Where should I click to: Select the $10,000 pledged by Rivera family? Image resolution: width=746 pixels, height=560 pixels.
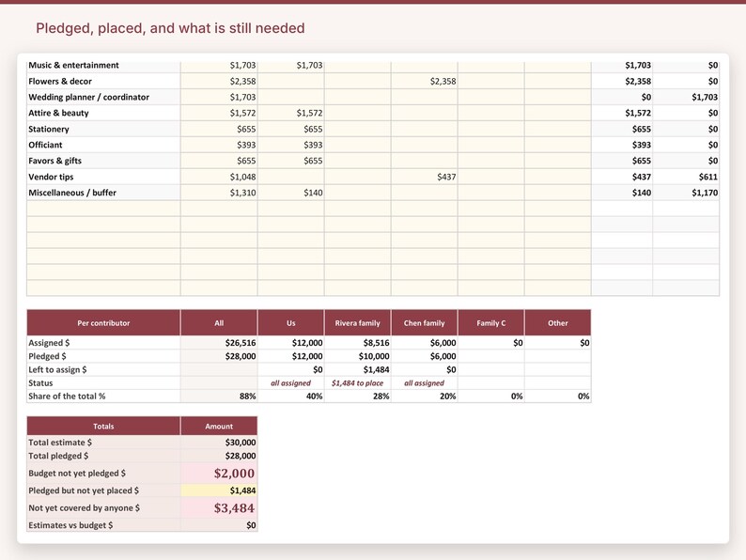[374, 356]
